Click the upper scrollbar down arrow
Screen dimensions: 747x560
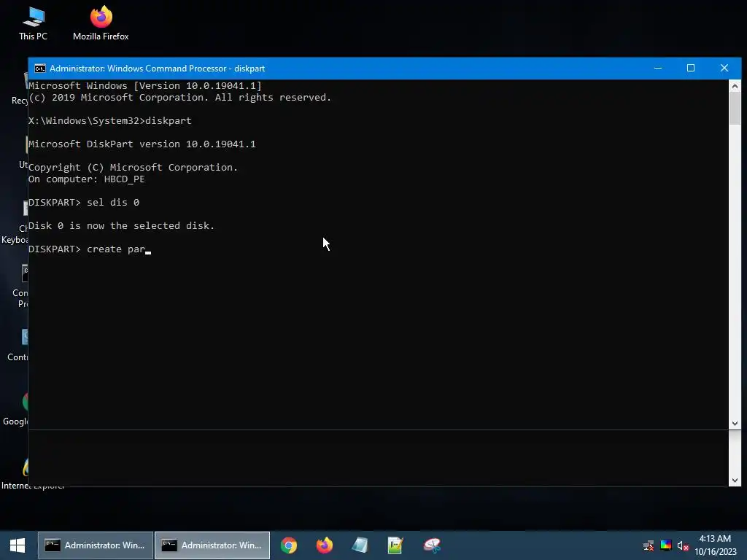coord(735,424)
